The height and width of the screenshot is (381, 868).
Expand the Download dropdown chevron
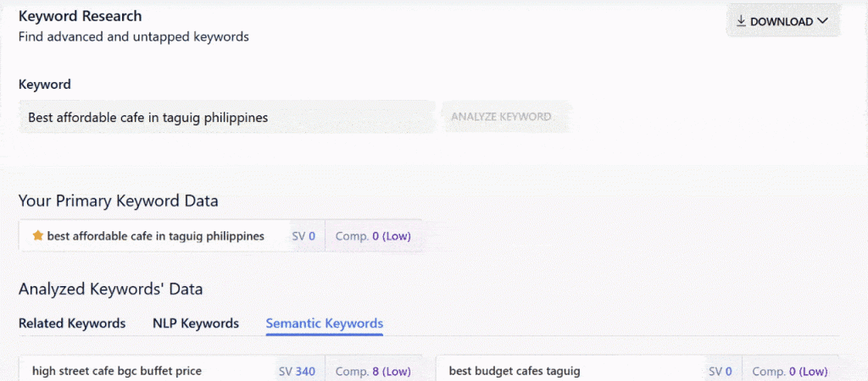tap(822, 22)
